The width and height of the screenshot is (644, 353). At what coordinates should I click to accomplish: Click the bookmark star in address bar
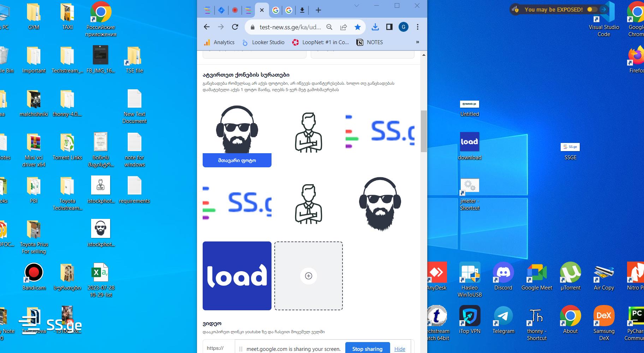[358, 27]
